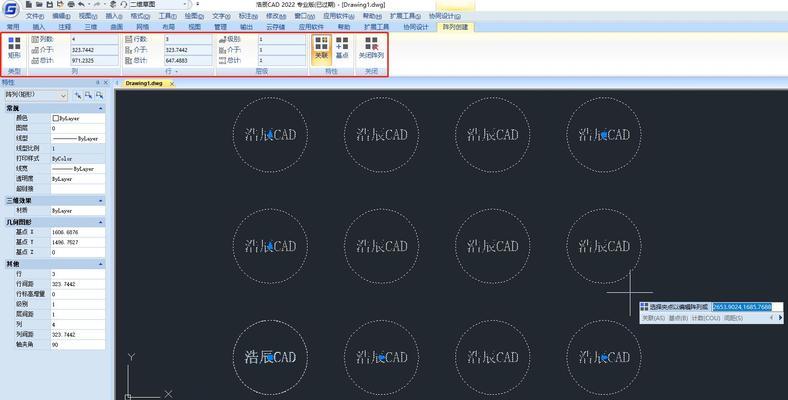This screenshot has height=400, width=788.
Task: Click the Print icon in quick access toolbar
Action: click(x=71, y=4)
